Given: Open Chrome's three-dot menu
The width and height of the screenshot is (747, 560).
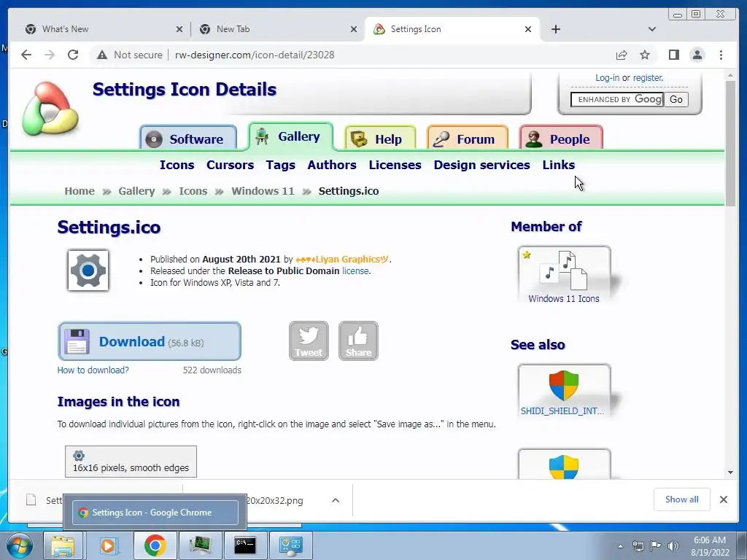Looking at the screenshot, I should click(721, 55).
